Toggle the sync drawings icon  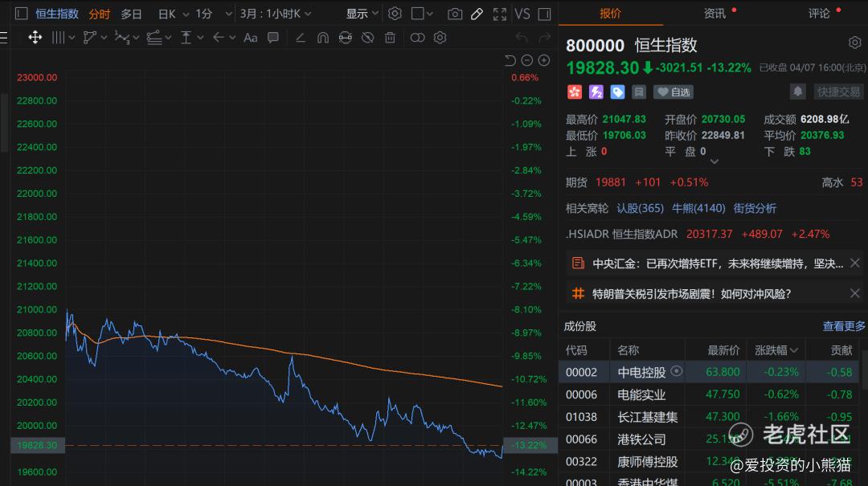click(345, 38)
